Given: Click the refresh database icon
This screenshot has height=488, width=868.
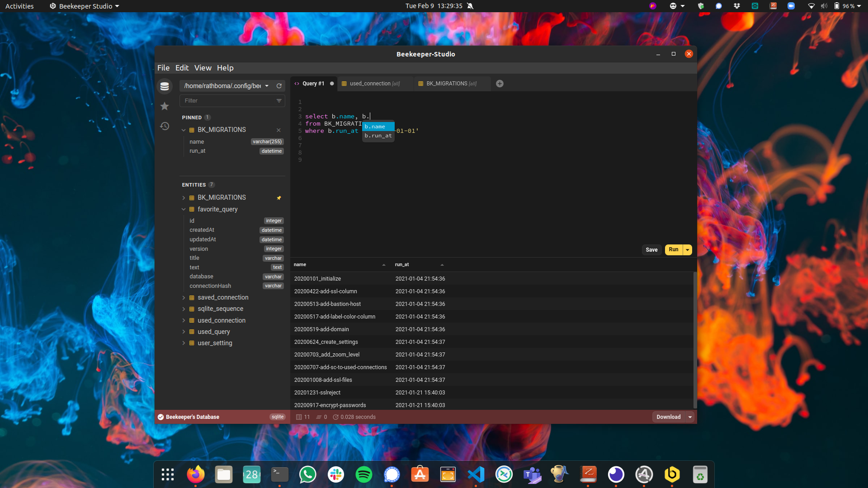Looking at the screenshot, I should 279,86.
